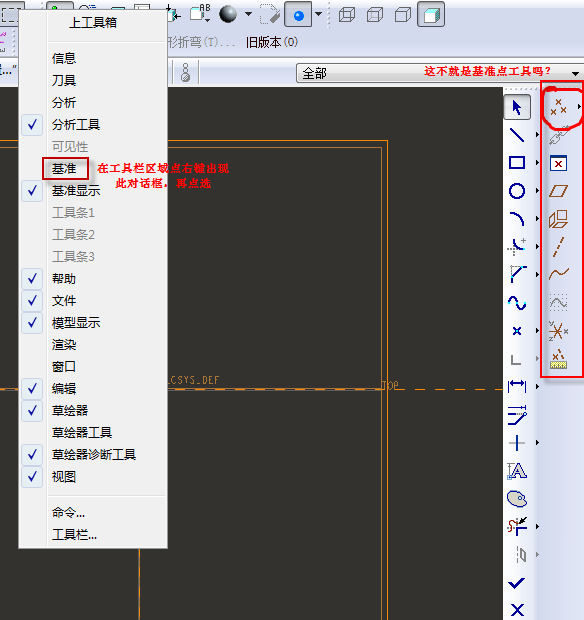Viewport: 584px width, 620px height.
Task: Click the shading sphere icon
Action: click(x=228, y=14)
